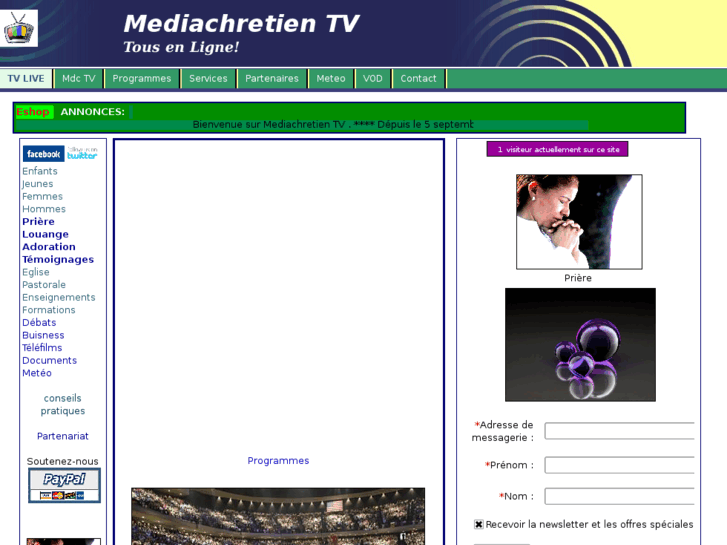Open the conseils pratiques link

point(63,404)
